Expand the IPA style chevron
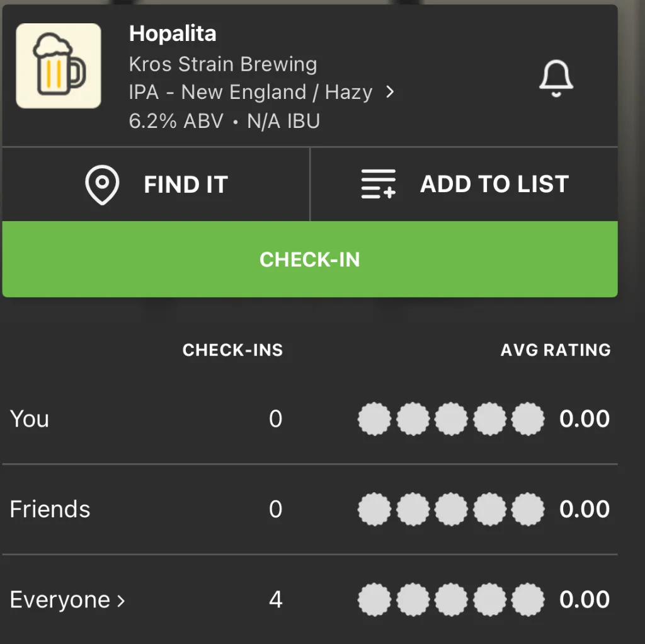Screen dimensions: 645x644 [390, 92]
